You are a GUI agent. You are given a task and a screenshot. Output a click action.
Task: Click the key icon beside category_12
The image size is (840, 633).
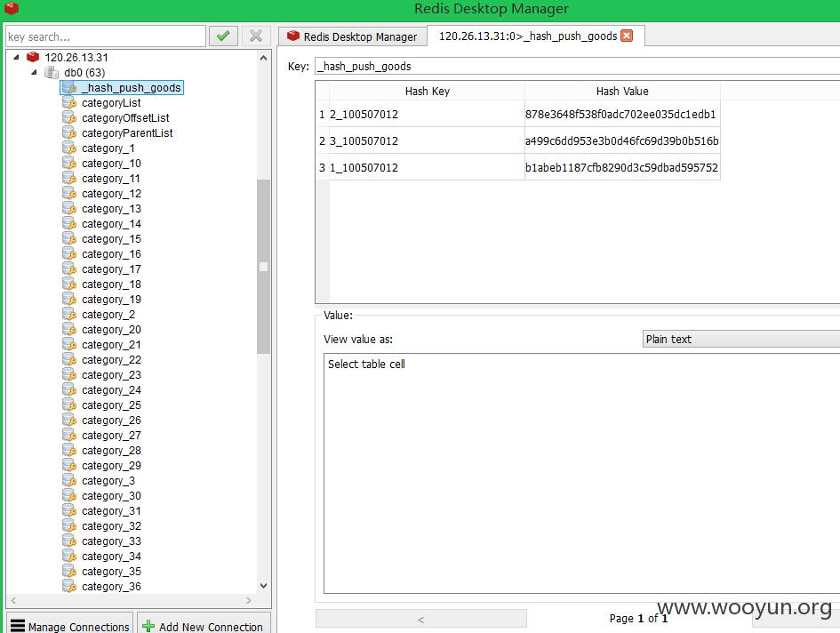(x=69, y=193)
